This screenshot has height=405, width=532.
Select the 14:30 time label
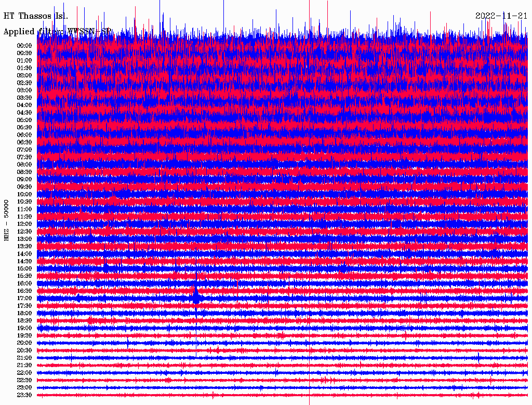(x=24, y=262)
